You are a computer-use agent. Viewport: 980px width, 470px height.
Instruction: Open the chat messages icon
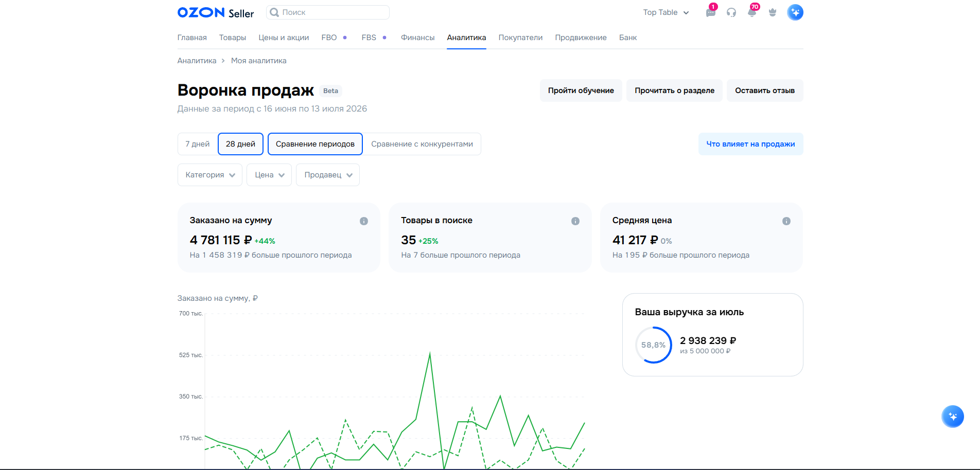pyautogui.click(x=710, y=12)
